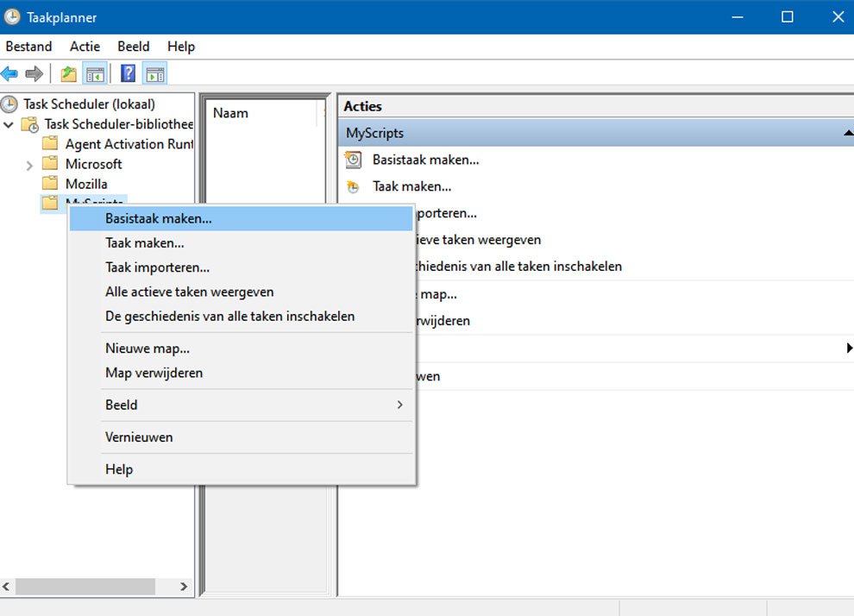Viewport: 854px width, 616px height.
Task: Click Taak maken... link in Acties pane
Action: coord(411,186)
